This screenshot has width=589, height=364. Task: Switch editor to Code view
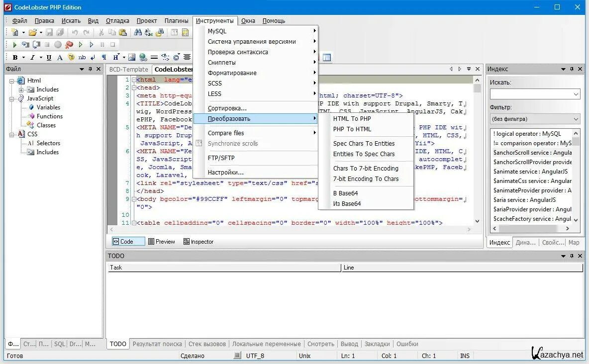(x=128, y=242)
